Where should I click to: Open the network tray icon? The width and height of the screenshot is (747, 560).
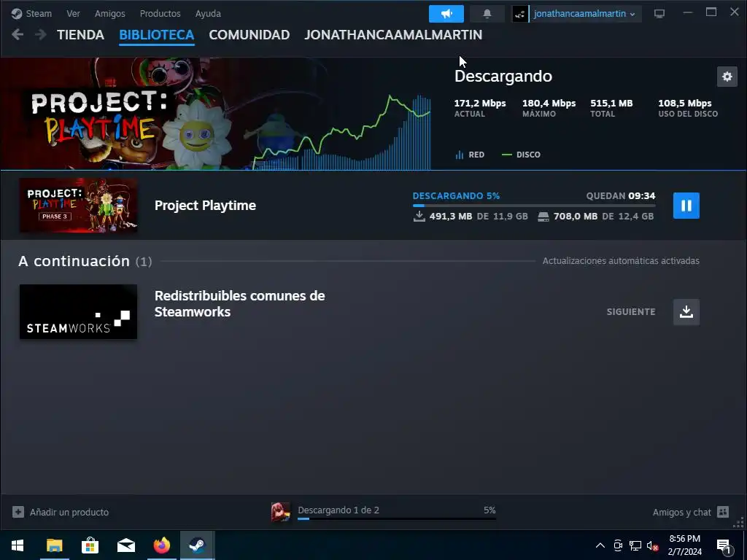[x=635, y=545]
